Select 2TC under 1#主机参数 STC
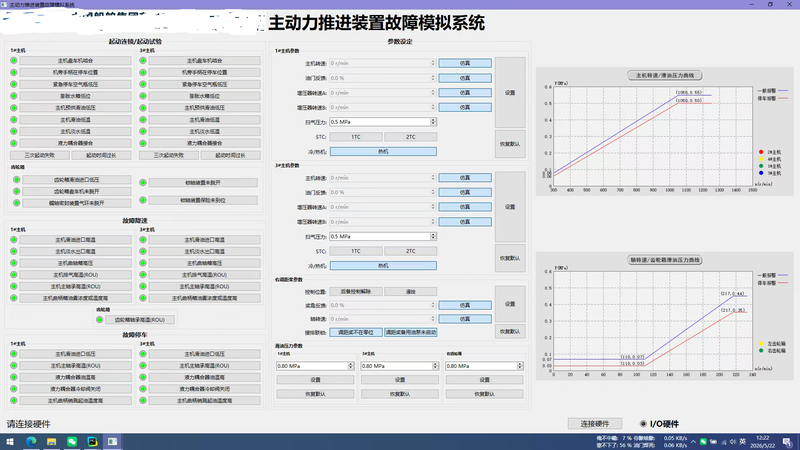 click(411, 137)
